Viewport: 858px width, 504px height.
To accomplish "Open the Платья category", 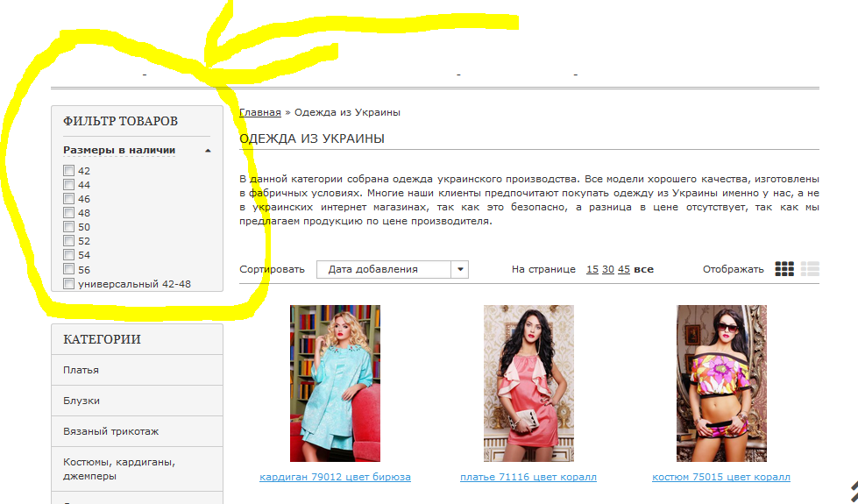I will 81,370.
